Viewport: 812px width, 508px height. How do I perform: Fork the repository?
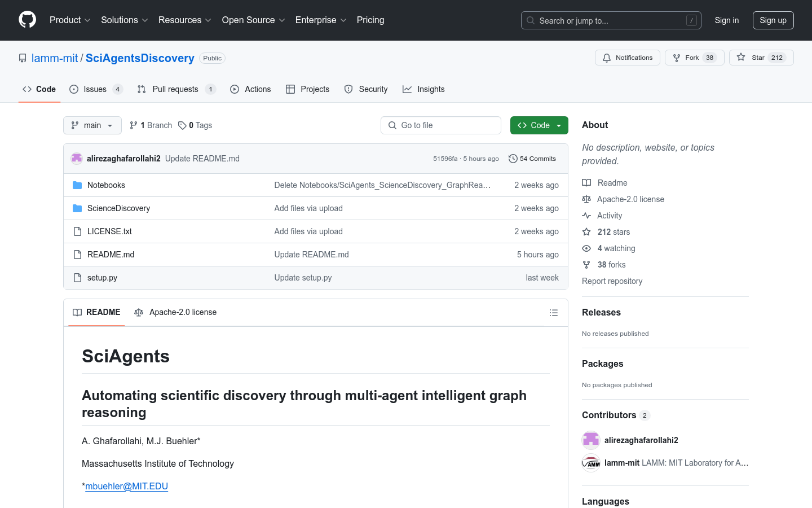pos(686,58)
